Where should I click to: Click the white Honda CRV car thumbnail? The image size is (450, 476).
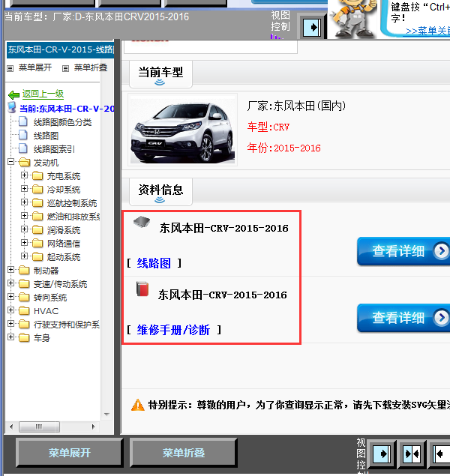pyautogui.click(x=182, y=130)
